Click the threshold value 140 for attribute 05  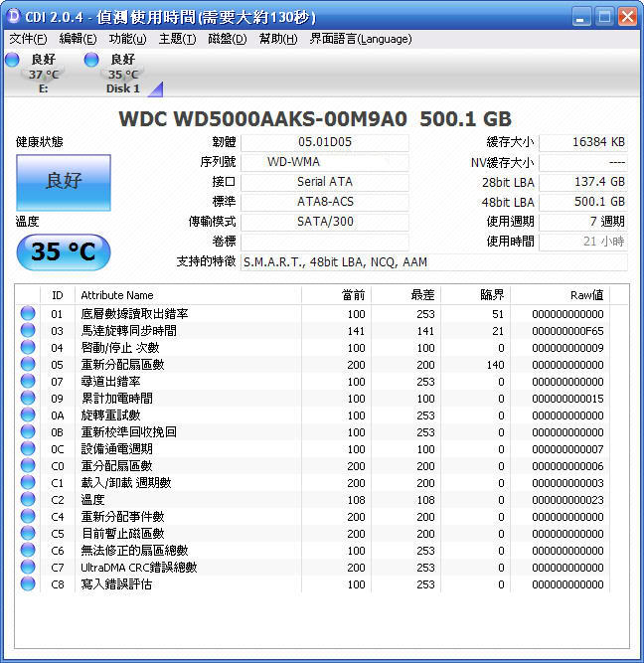click(x=495, y=365)
